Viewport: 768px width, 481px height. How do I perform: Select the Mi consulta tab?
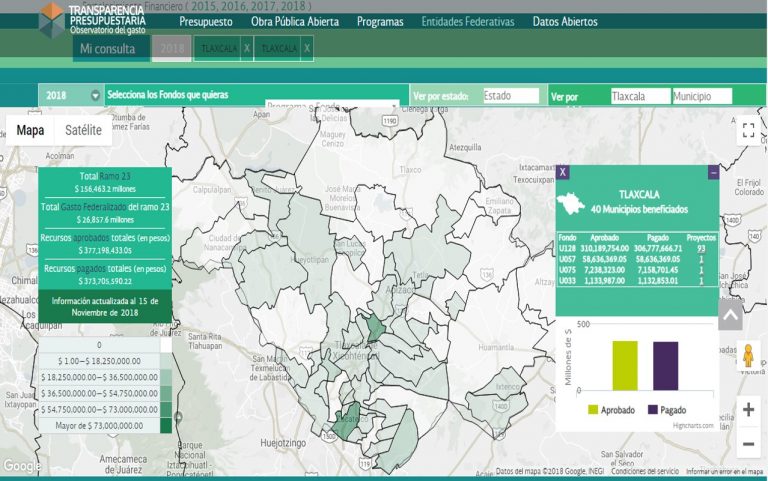111,48
